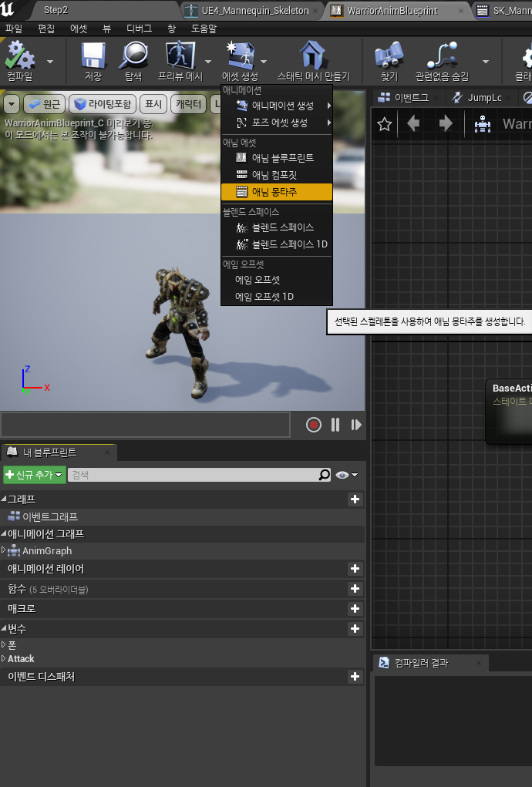Click the Browse (탐색) magnifier icon
The height and width of the screenshot is (787, 532).
point(133,56)
